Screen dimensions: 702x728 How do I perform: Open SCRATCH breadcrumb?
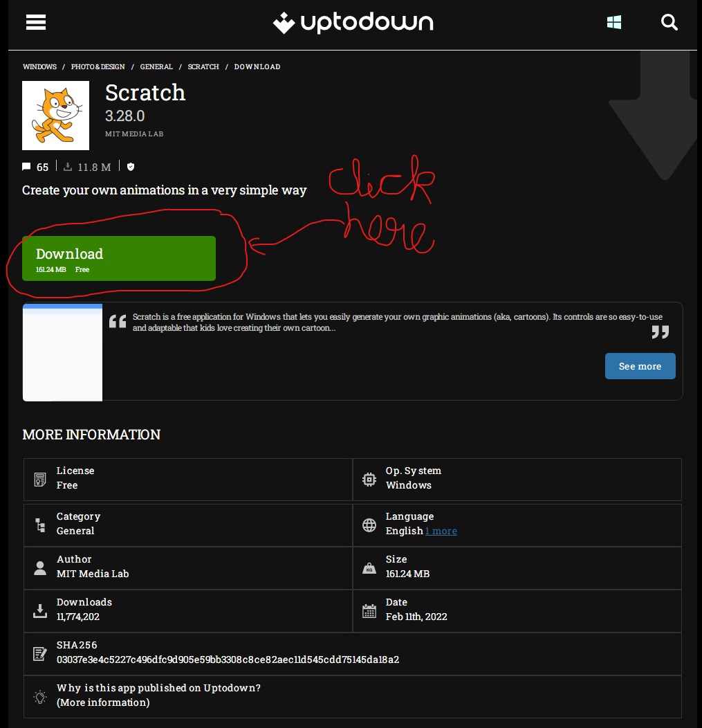[x=203, y=67]
